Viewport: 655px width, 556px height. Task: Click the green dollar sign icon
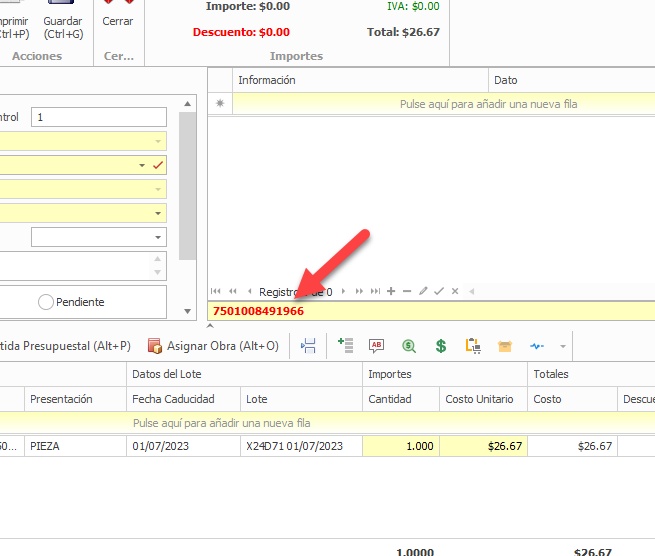coord(441,346)
